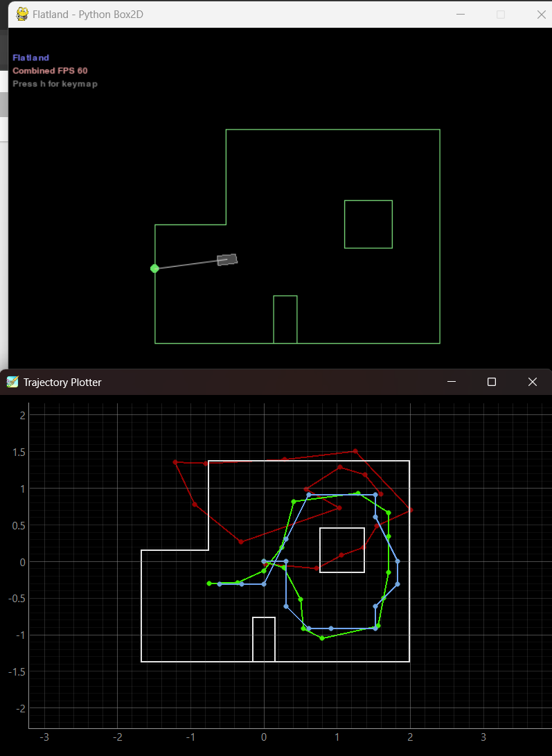Click the 'Press h for keymap' text

tap(55, 84)
